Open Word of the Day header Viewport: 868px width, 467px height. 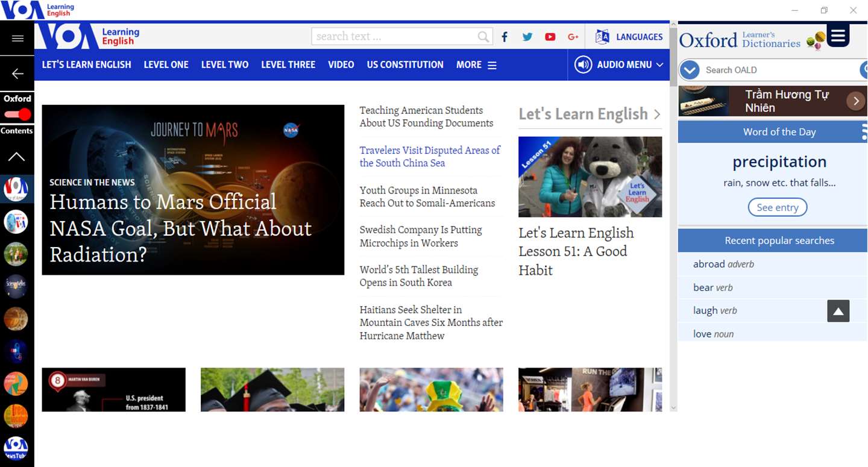tap(779, 132)
